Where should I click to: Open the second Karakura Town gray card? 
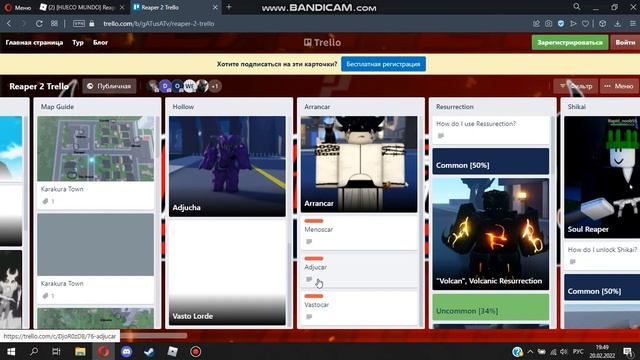96,258
